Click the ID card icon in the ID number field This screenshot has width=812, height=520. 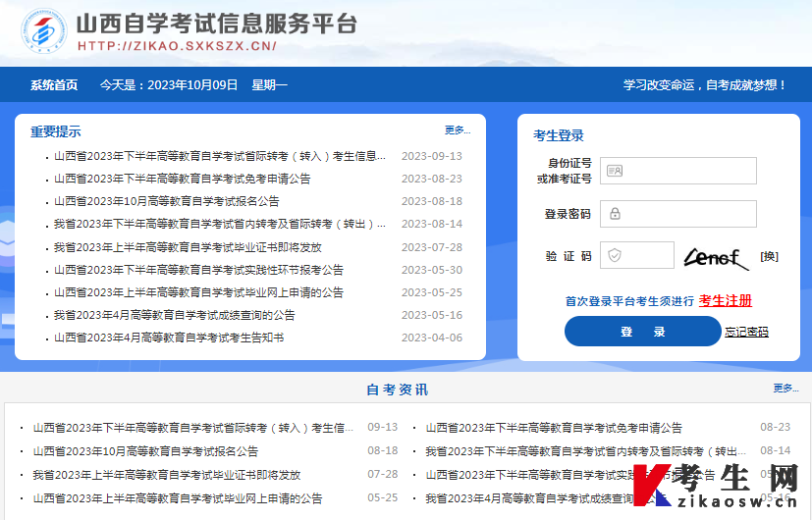pos(615,171)
